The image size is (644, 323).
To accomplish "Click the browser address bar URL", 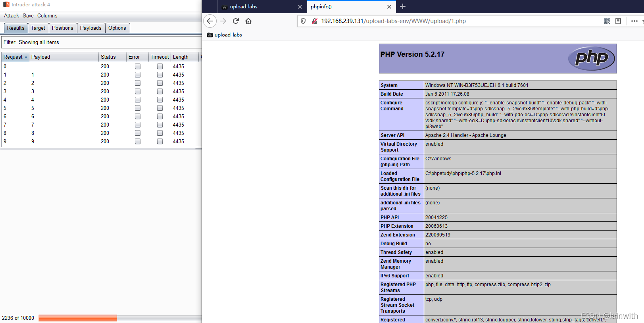I will click(393, 21).
